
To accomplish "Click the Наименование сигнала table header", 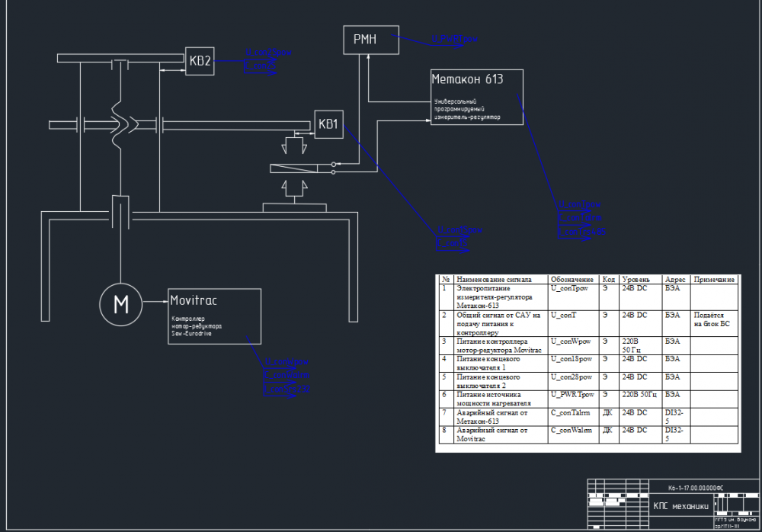I will click(x=494, y=280).
